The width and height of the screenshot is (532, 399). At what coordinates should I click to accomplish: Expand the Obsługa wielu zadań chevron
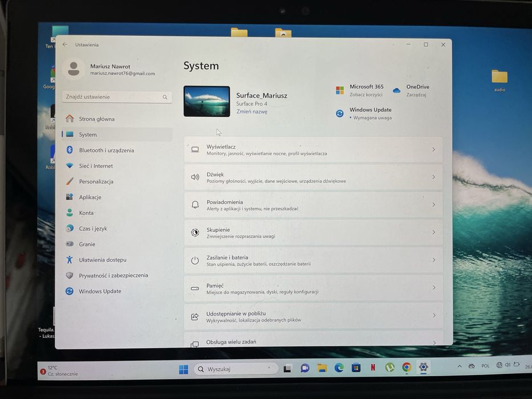(434, 343)
